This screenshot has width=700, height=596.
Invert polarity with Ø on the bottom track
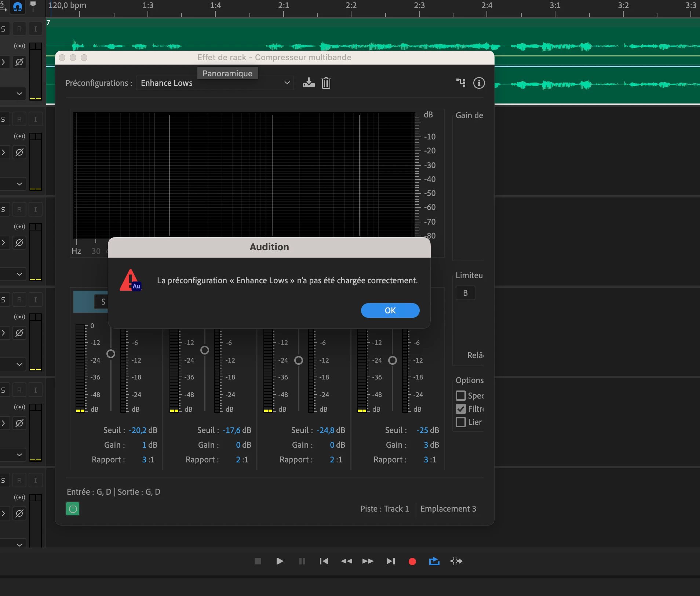tap(19, 513)
